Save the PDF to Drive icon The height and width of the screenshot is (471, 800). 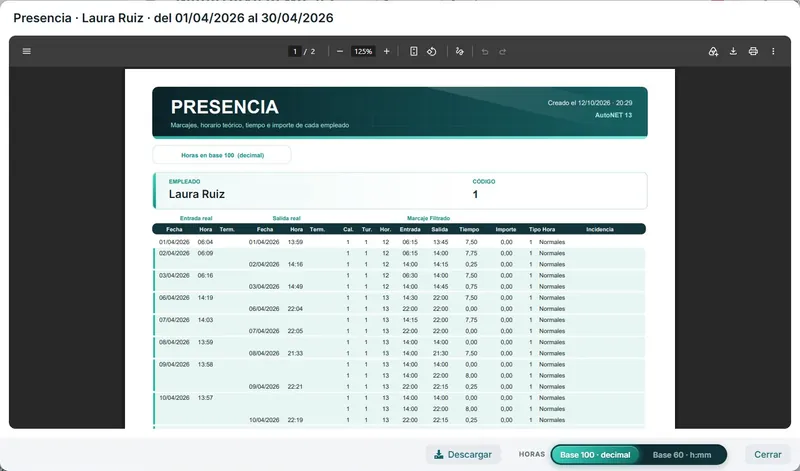713,51
